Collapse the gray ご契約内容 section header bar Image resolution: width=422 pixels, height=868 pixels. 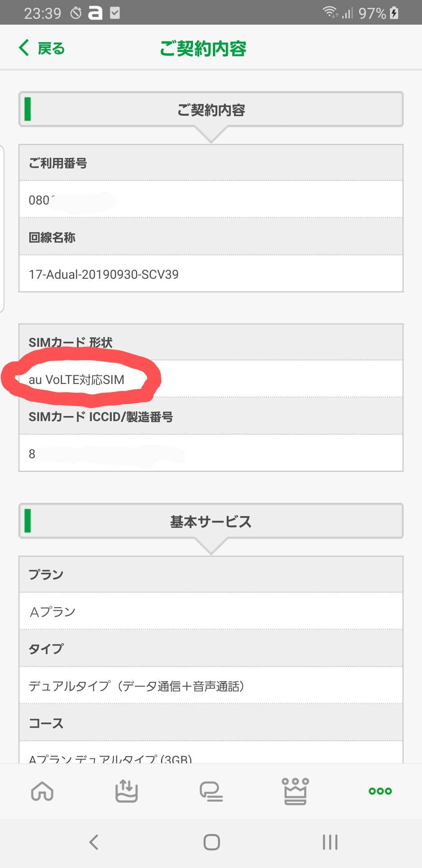point(211,110)
